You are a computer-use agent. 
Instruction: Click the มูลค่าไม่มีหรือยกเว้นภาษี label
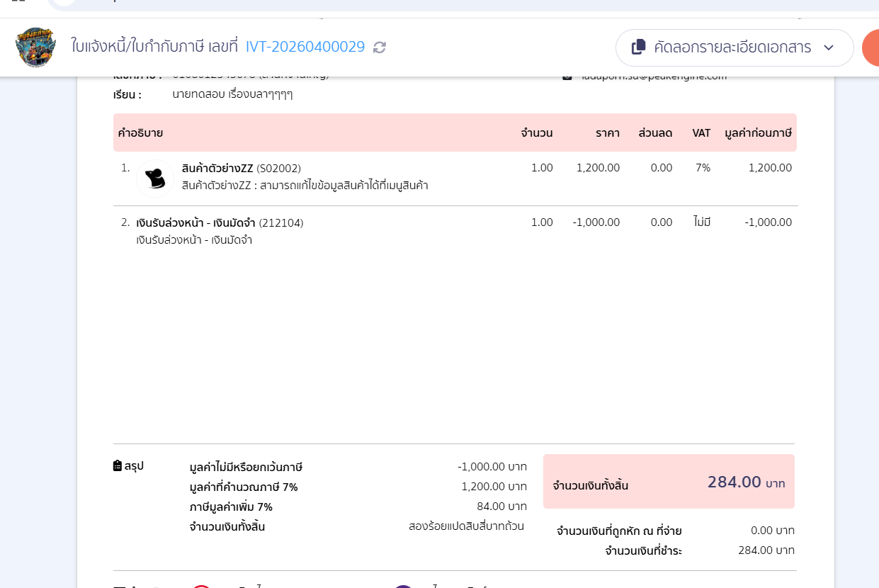pos(246,467)
